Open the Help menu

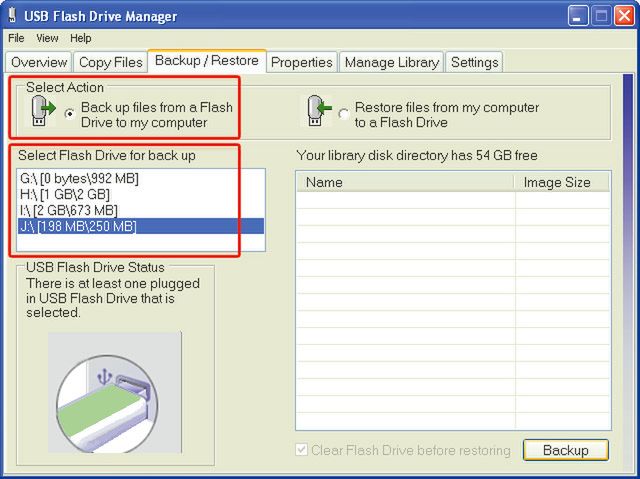tap(80, 38)
